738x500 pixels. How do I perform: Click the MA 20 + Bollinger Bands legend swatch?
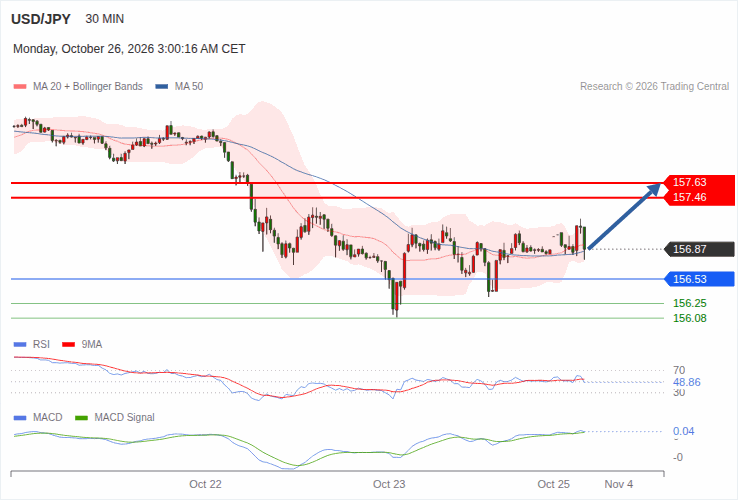(20, 87)
